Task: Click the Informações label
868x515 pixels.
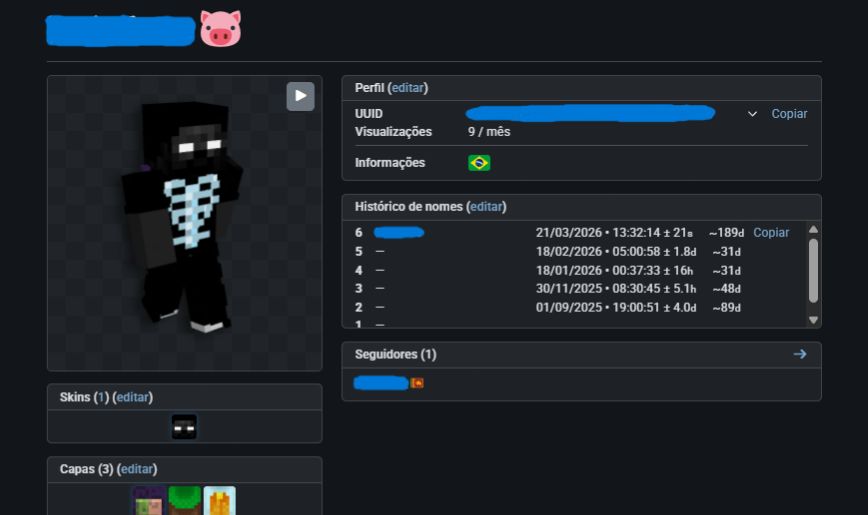Action: [x=390, y=163]
